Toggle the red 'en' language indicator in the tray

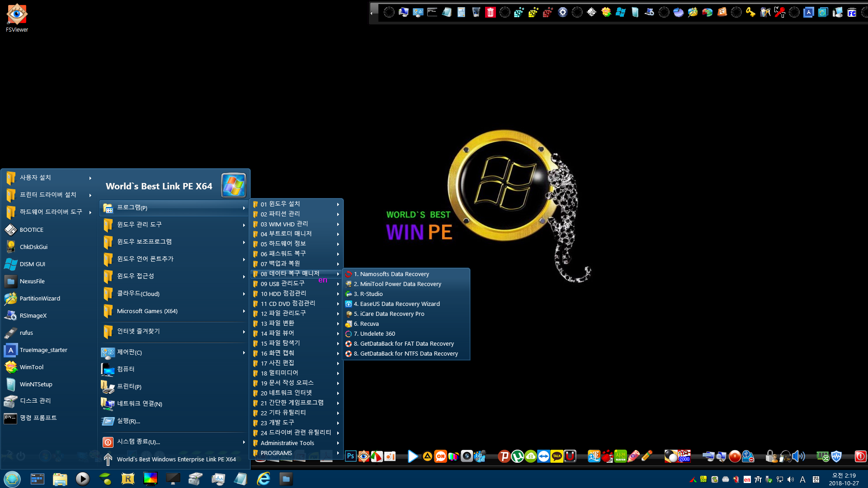tap(747, 479)
